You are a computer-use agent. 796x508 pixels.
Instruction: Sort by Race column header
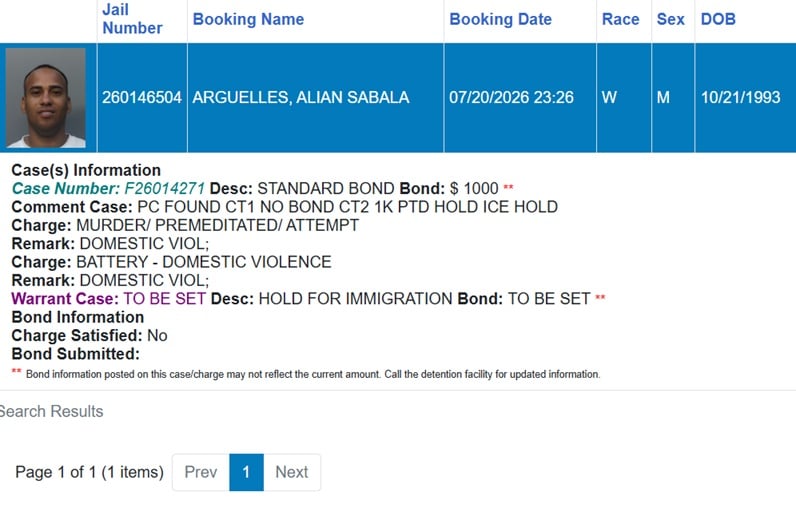(x=620, y=19)
